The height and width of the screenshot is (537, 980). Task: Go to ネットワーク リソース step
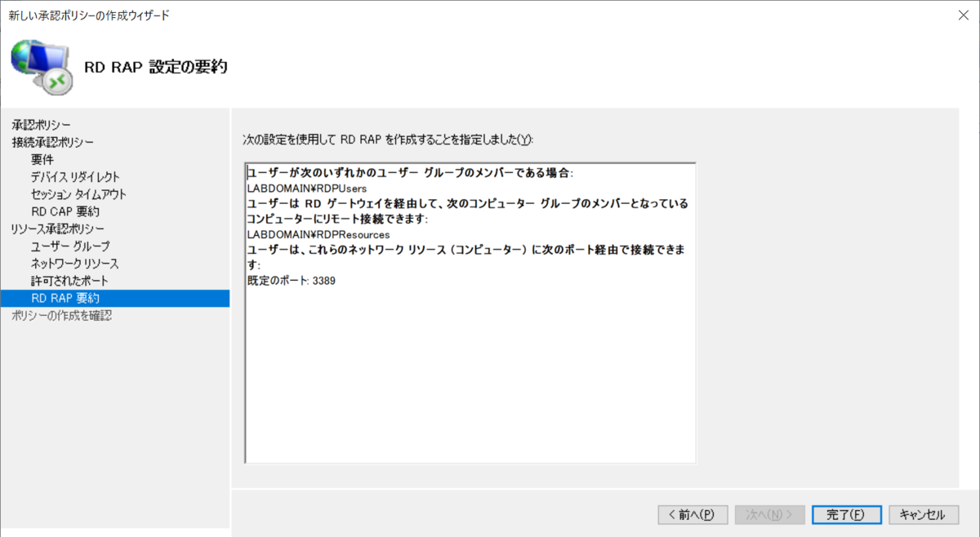(x=74, y=264)
